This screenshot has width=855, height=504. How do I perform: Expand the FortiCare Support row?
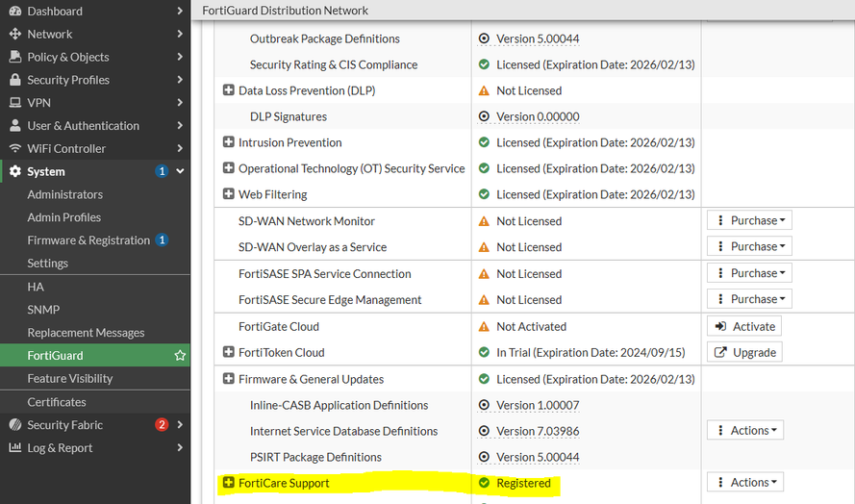(x=229, y=483)
